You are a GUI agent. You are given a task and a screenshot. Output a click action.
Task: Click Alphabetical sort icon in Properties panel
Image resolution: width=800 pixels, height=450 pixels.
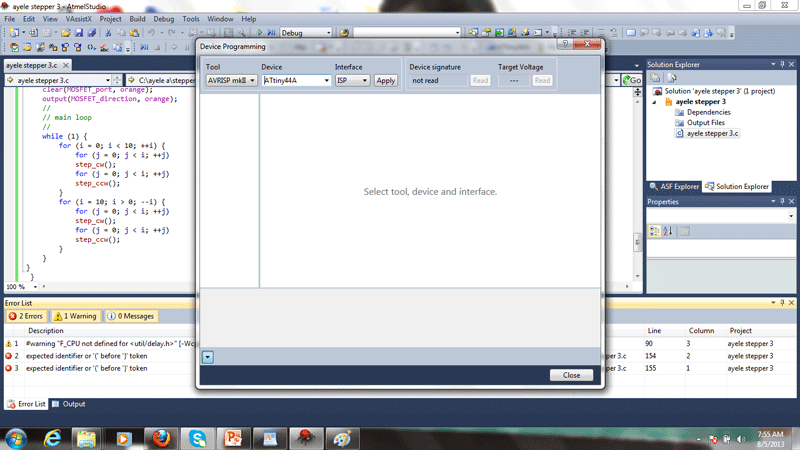pyautogui.click(x=668, y=231)
